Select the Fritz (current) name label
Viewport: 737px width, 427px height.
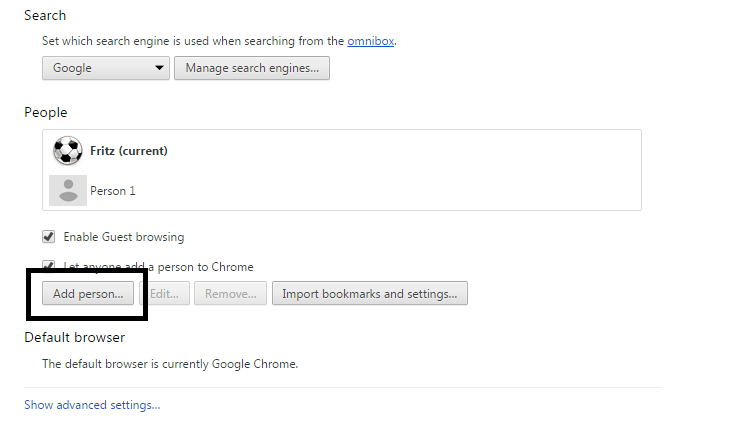pyautogui.click(x=128, y=151)
